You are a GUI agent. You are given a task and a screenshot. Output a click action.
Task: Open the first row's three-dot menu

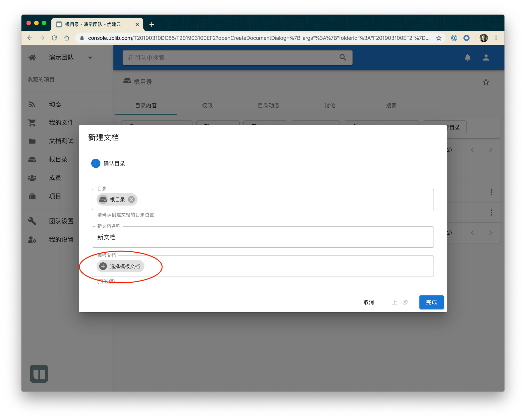(491, 192)
